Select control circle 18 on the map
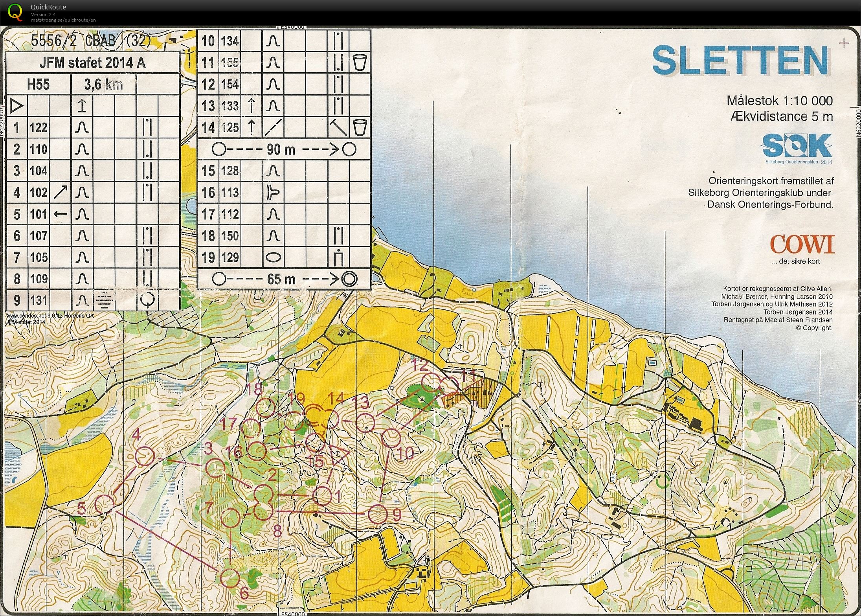This screenshot has width=861, height=616. pyautogui.click(x=265, y=407)
